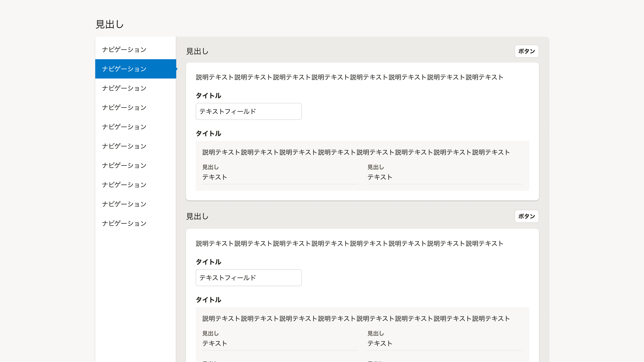Viewport: 644px width, 362px height.
Task: Click タイトル label above first text field
Action: coord(208,95)
